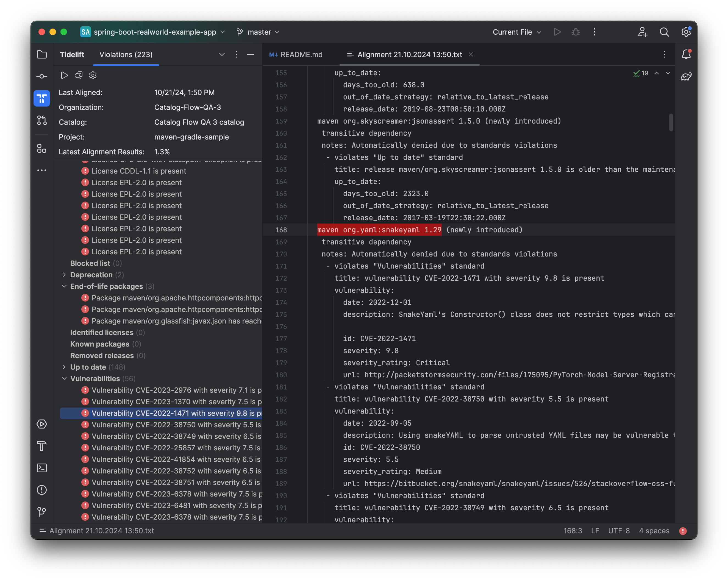Show more tool windows ellipsis

41,171
